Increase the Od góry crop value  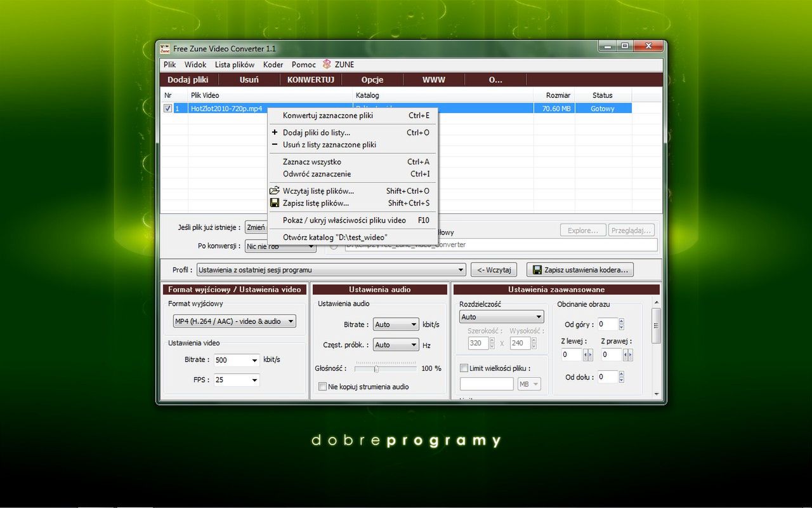[x=621, y=321]
